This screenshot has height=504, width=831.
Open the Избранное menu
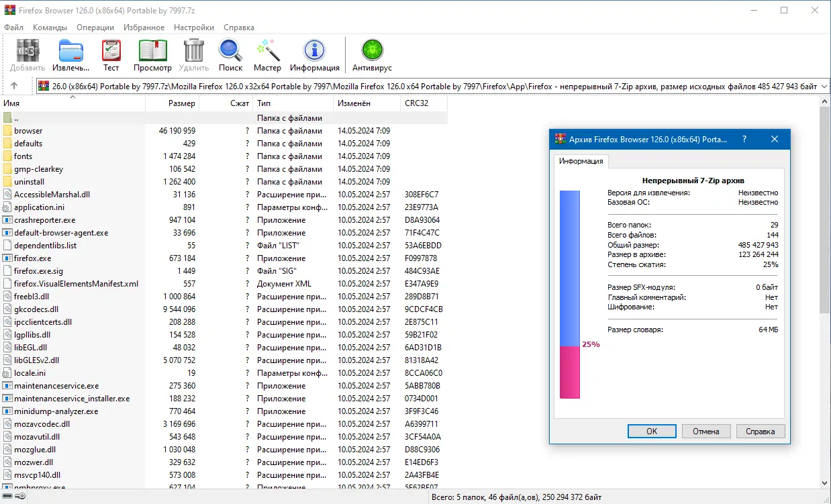click(144, 28)
